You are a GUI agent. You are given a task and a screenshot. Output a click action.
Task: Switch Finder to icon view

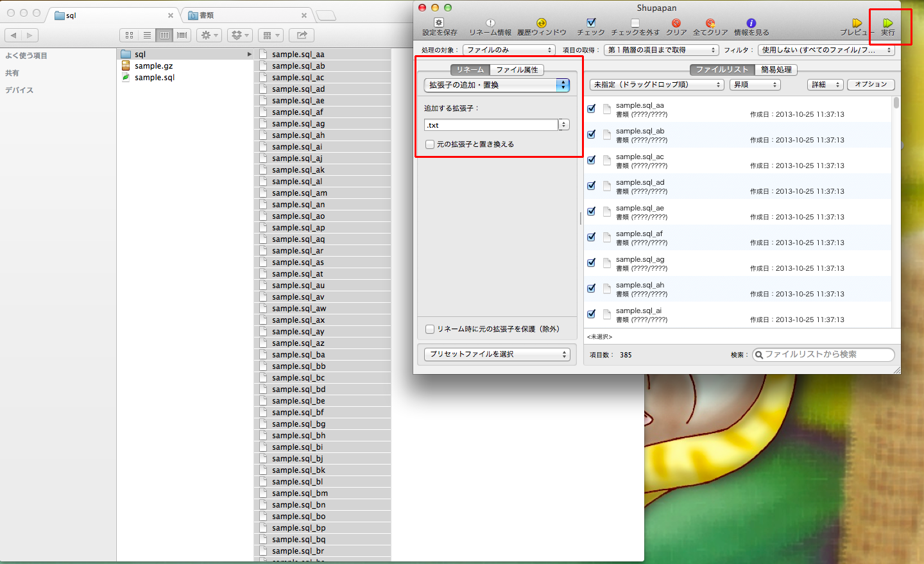[x=129, y=35]
